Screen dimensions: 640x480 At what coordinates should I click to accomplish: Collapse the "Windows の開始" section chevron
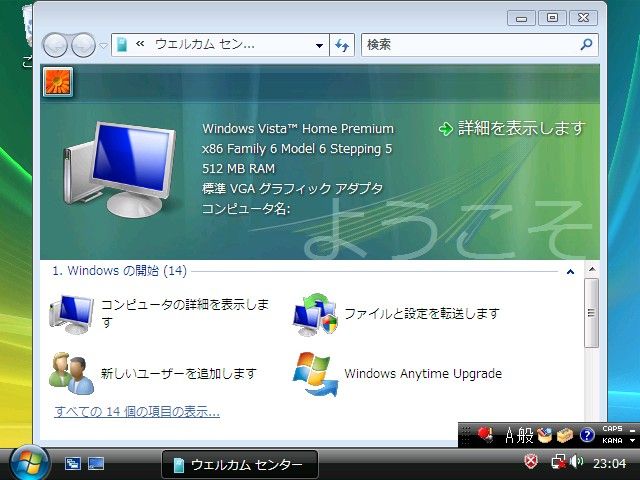(x=569, y=271)
